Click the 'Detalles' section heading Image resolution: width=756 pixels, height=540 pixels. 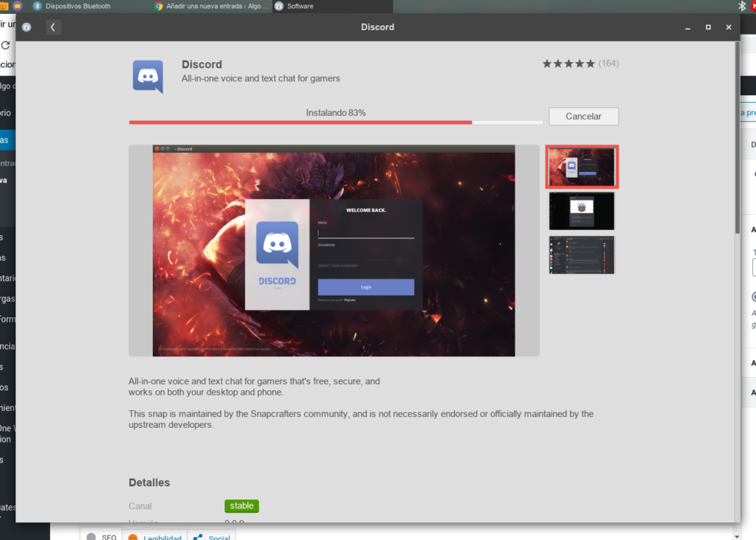(x=149, y=482)
